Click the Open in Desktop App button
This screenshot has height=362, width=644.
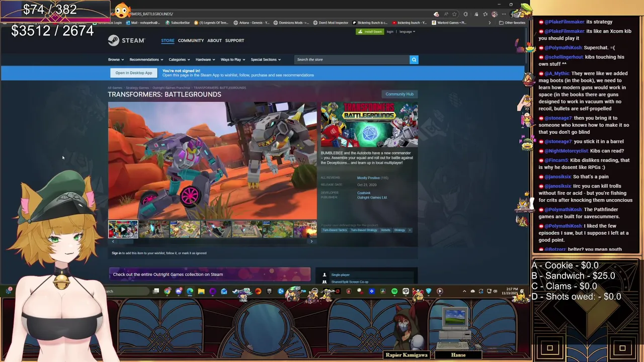134,73
